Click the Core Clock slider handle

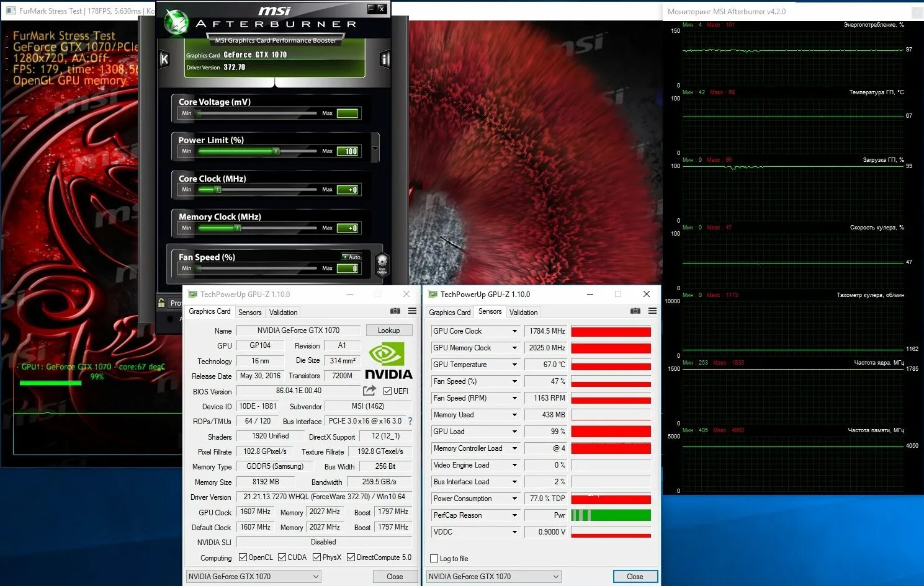[x=217, y=189]
